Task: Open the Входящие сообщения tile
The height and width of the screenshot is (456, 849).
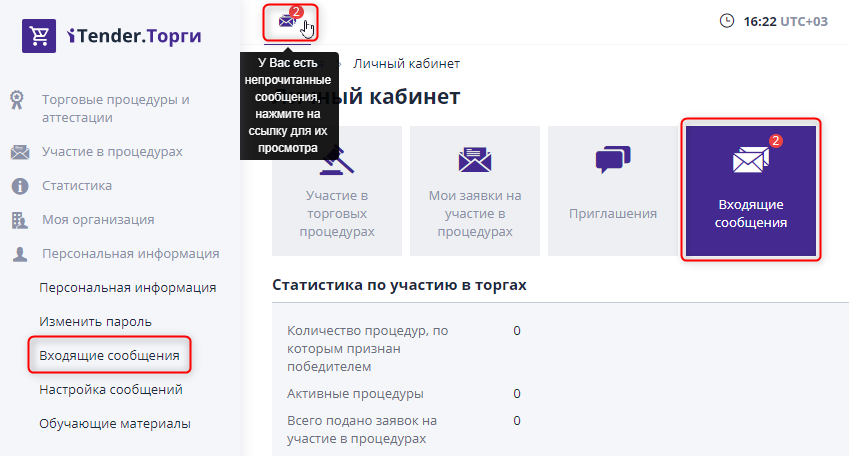Action: tap(751, 191)
